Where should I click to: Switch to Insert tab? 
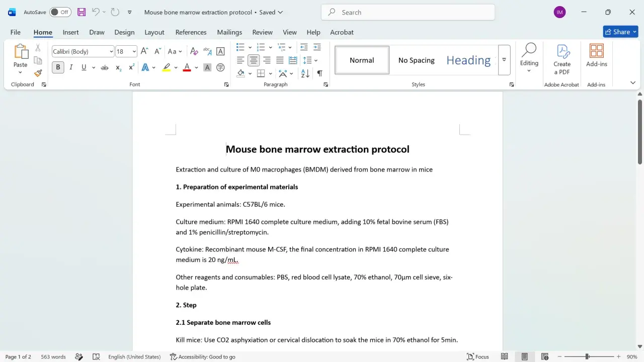(70, 32)
